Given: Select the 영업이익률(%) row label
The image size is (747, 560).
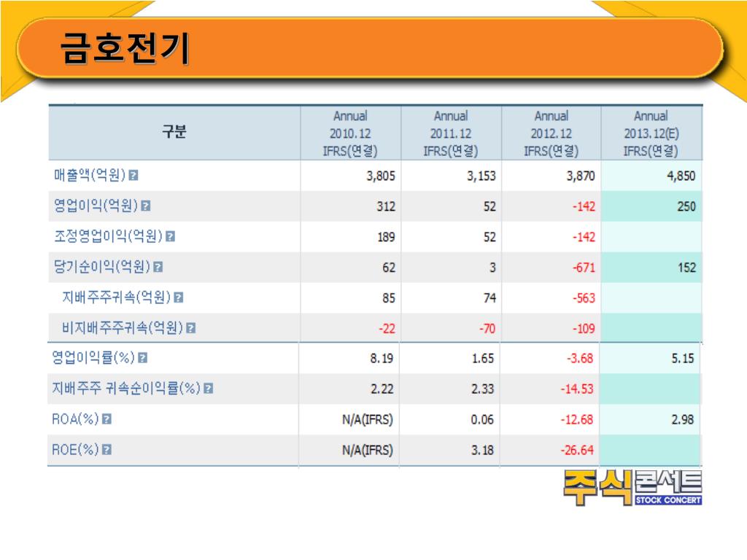Looking at the screenshot, I should click(x=93, y=357).
